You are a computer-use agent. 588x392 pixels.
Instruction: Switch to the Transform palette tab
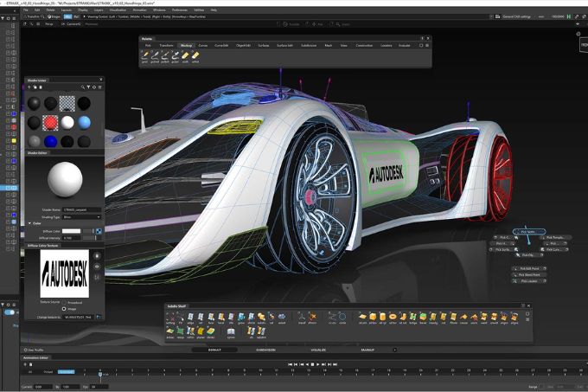pyautogui.click(x=166, y=45)
